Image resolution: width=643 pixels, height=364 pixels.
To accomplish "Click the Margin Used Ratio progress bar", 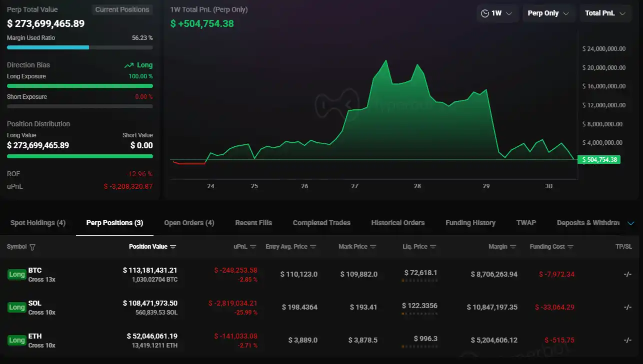I will tap(79, 47).
